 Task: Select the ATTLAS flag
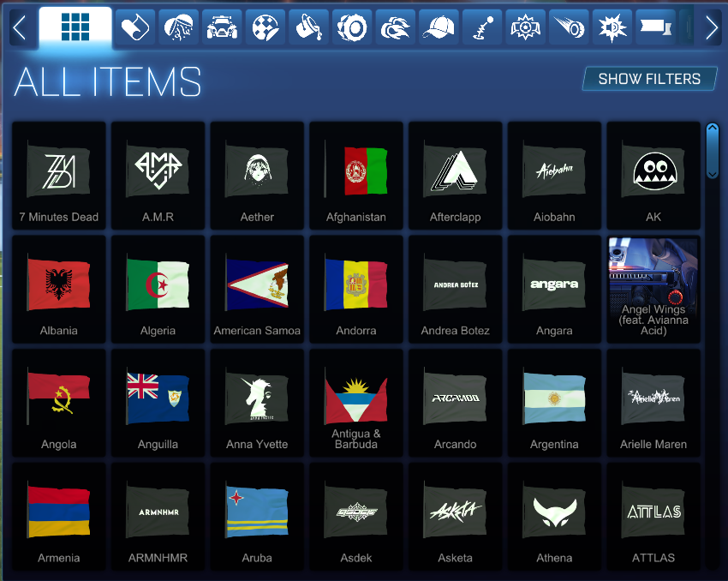[653, 517]
